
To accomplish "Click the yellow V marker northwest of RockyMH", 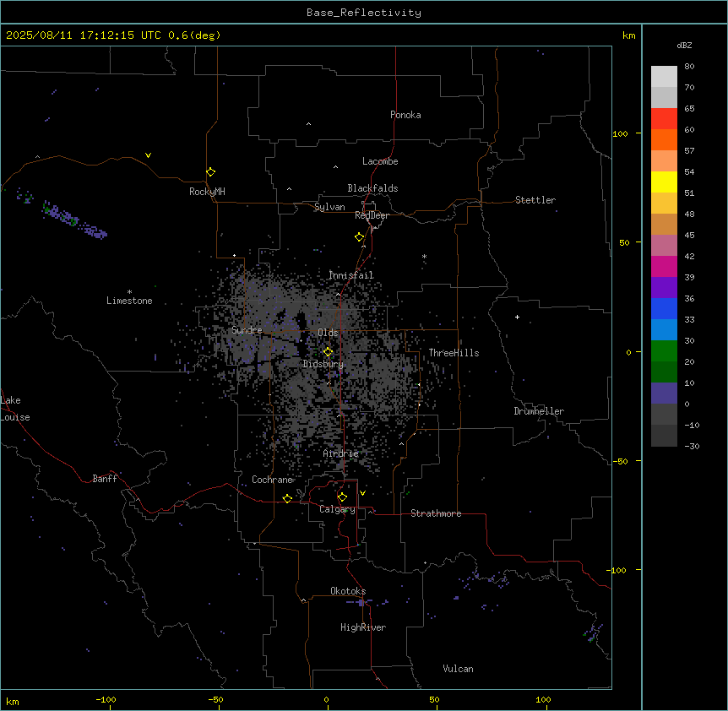I will click(x=148, y=155).
